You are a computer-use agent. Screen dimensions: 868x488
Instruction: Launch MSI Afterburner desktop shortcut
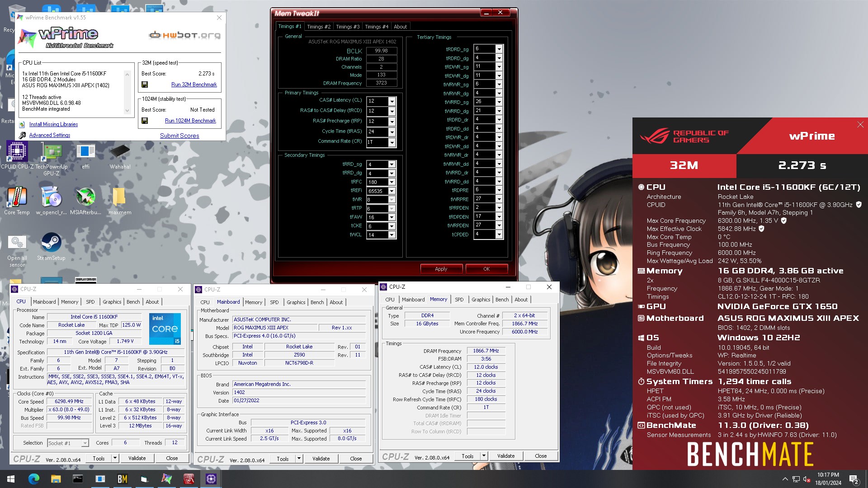[x=85, y=201]
